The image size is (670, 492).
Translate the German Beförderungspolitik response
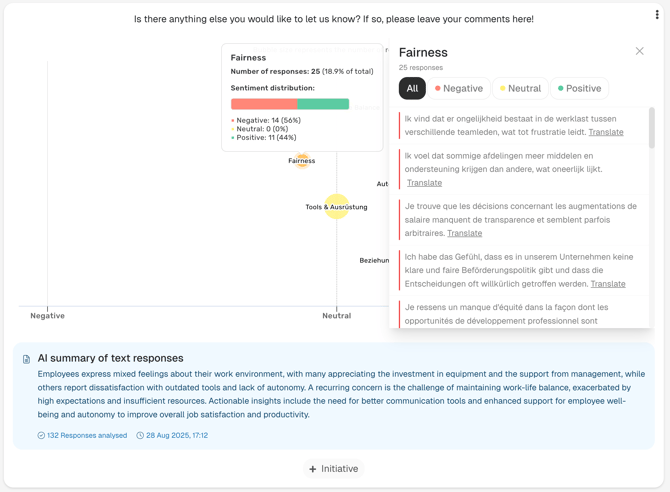[x=607, y=284]
